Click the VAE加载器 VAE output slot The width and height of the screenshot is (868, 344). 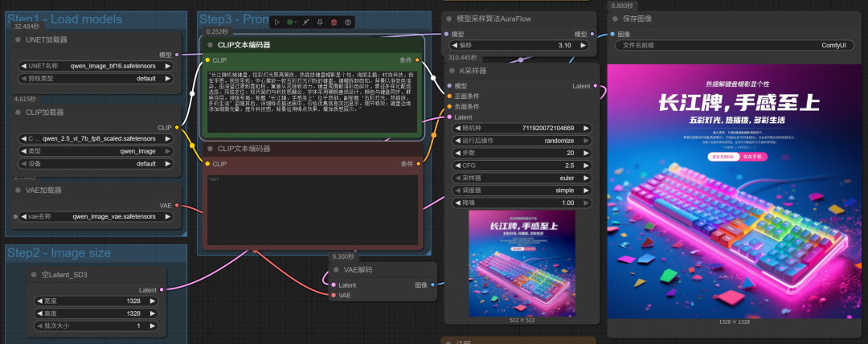point(177,206)
